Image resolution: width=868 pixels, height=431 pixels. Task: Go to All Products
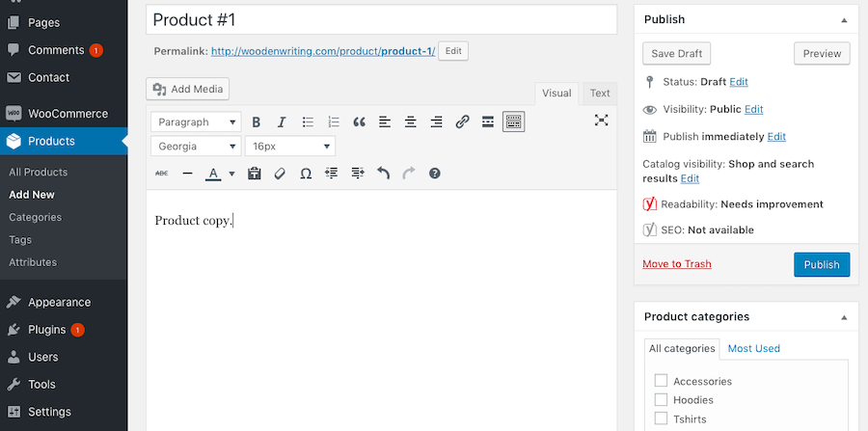coord(39,172)
